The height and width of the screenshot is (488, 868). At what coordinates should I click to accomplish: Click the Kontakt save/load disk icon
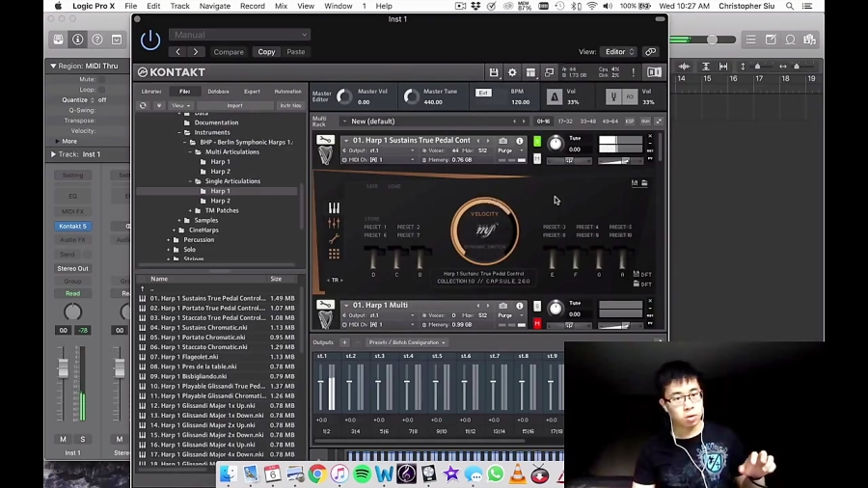click(493, 72)
